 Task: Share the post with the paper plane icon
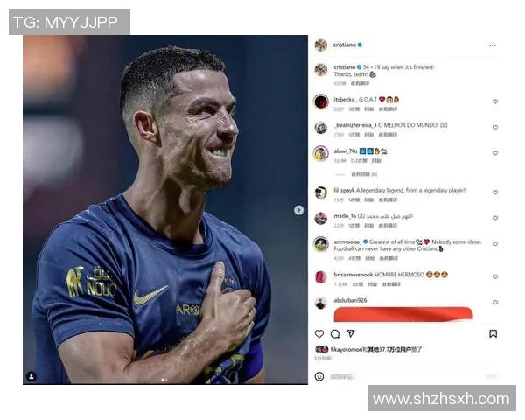pyautogui.click(x=351, y=333)
